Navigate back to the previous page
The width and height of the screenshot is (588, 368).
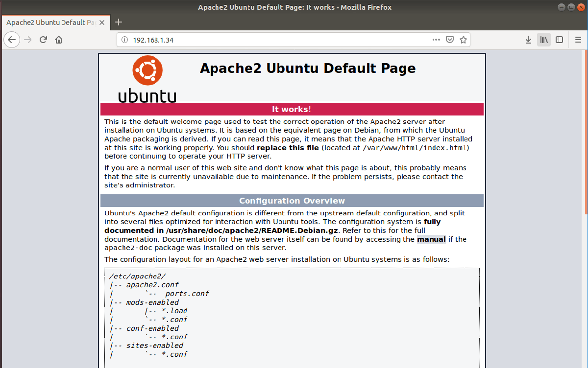[12, 40]
